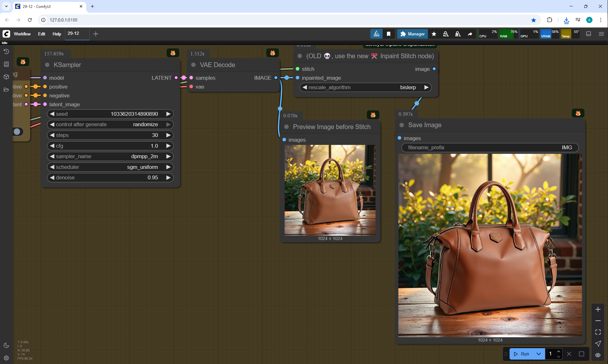Image resolution: width=608 pixels, height=364 pixels.
Task: Click the share arrow icon in toolbar
Action: 470,34
